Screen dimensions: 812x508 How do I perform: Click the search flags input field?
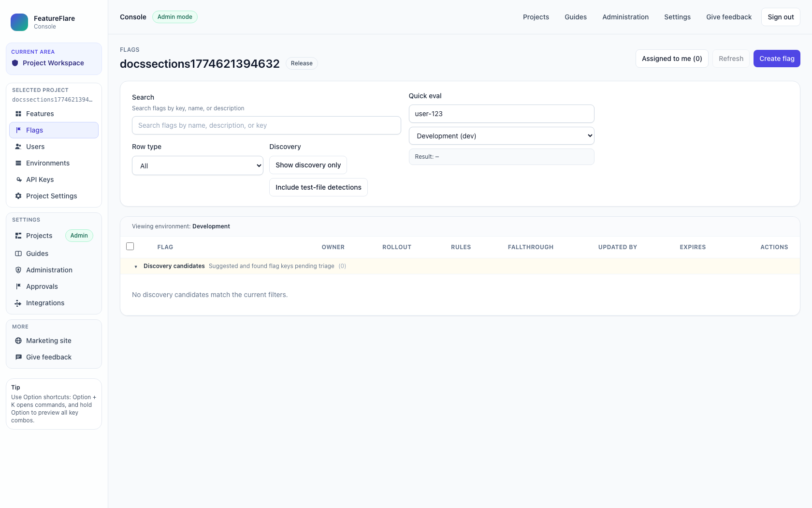(266, 125)
